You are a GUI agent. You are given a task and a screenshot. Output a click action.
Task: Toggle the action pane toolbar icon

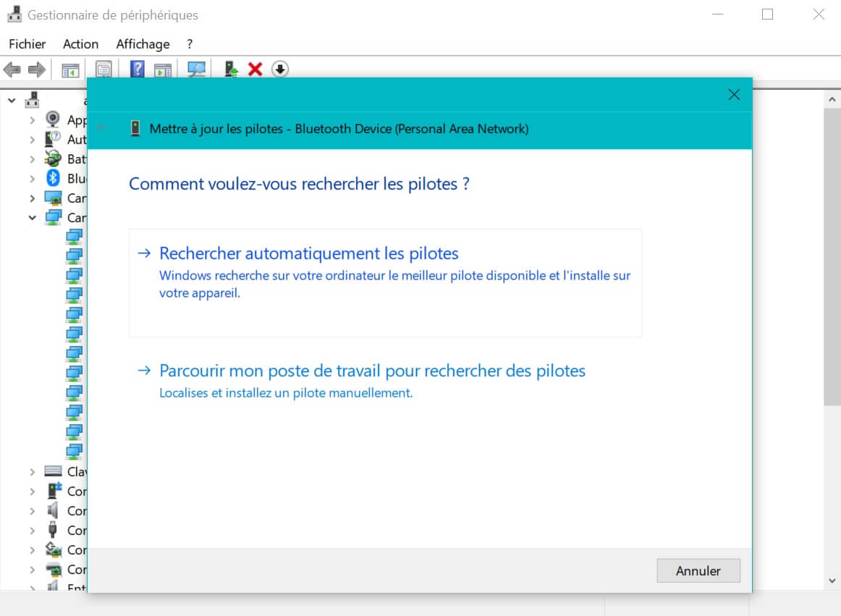click(163, 69)
